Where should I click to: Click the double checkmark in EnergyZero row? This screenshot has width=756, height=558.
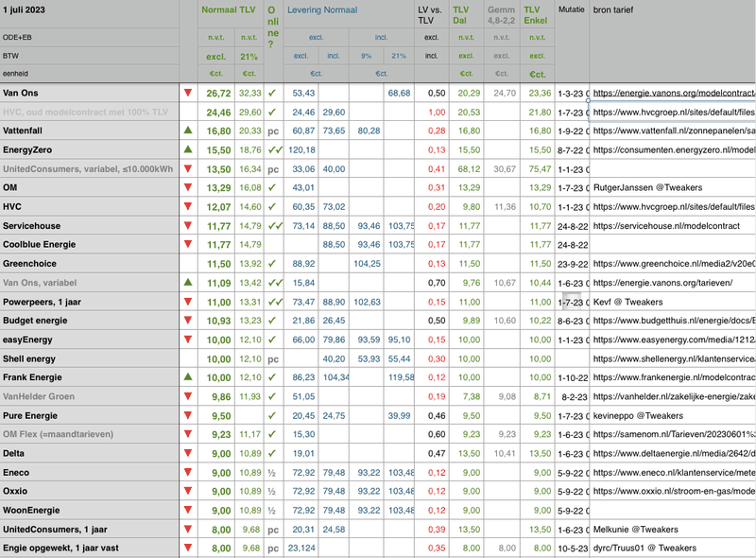click(x=275, y=149)
